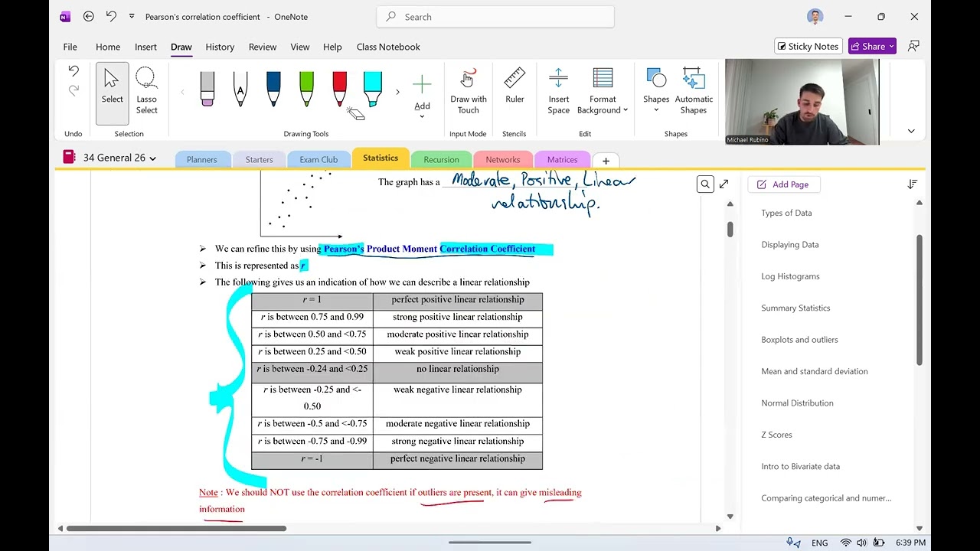Open the File menu
The width and height of the screenshot is (980, 551).
click(70, 47)
